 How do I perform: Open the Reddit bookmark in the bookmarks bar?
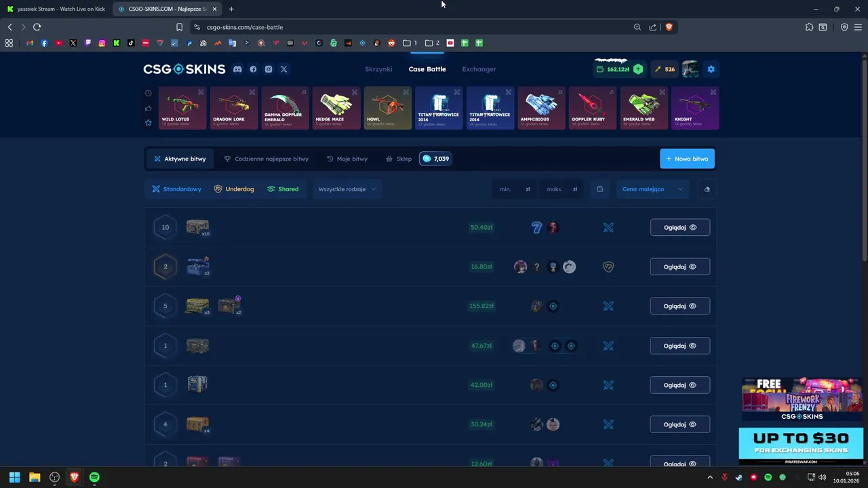coord(391,43)
